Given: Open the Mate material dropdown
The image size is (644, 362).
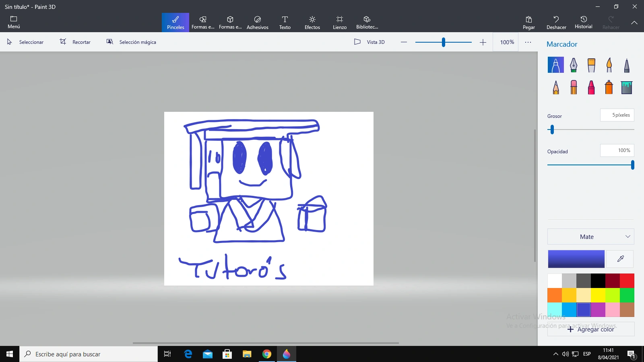Looking at the screenshot, I should tap(590, 237).
